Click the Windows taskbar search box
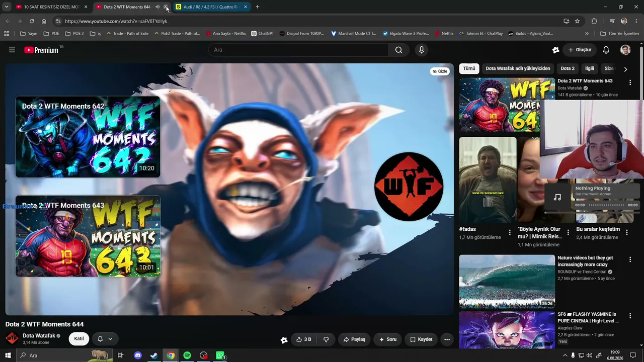 pyautogui.click(x=64, y=355)
